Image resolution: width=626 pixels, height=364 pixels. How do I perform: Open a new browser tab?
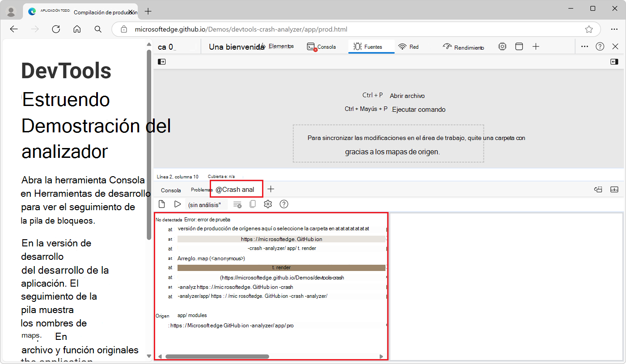[x=148, y=11]
